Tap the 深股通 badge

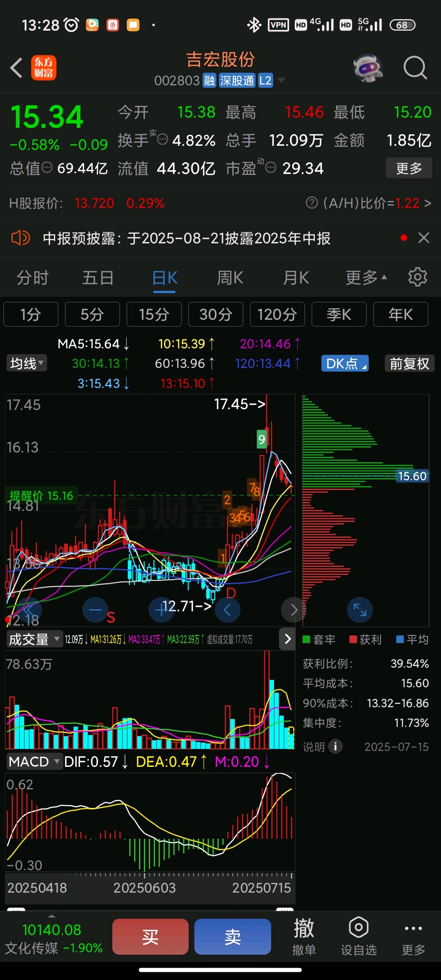[237, 80]
